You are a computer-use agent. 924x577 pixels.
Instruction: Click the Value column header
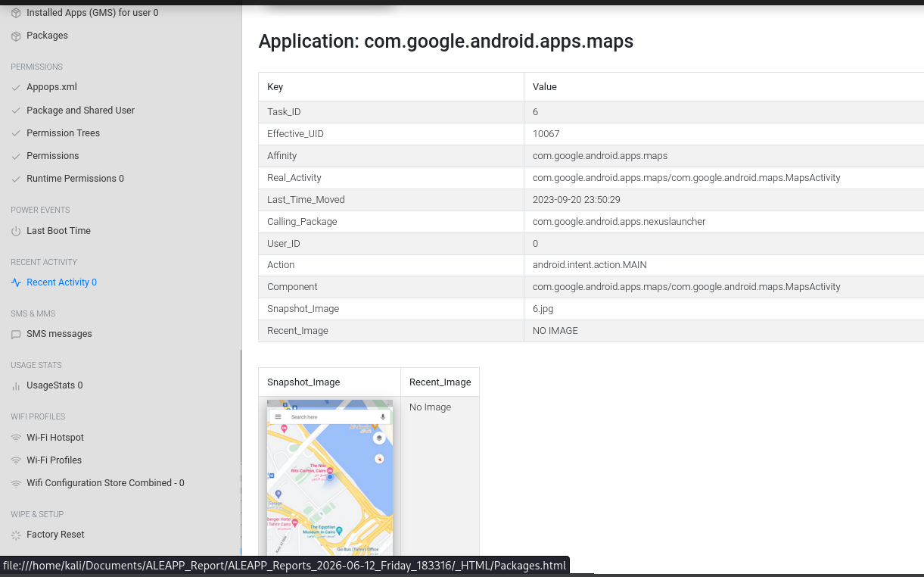pyautogui.click(x=723, y=87)
